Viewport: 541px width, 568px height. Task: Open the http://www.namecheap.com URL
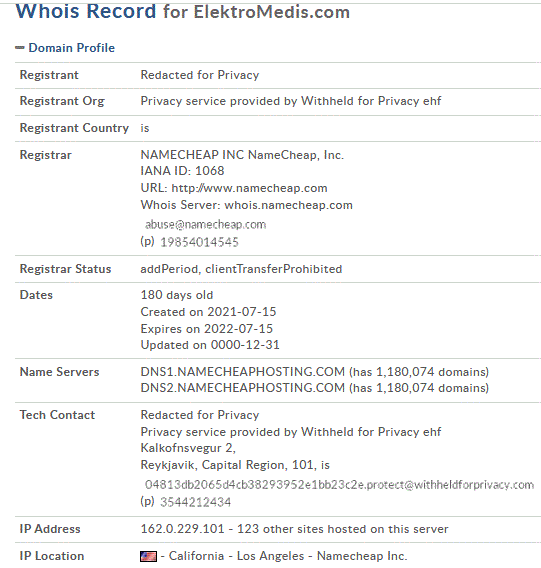(249, 188)
